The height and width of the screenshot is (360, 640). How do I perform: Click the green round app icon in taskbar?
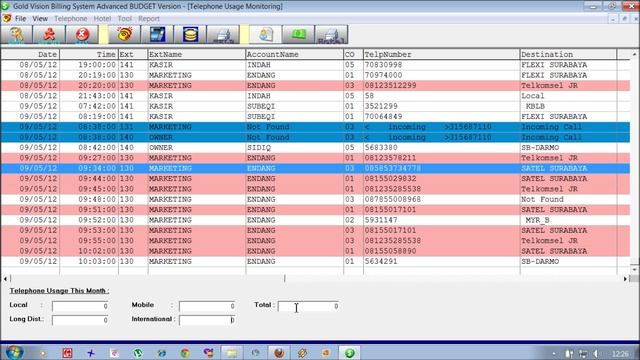[x=349, y=353]
